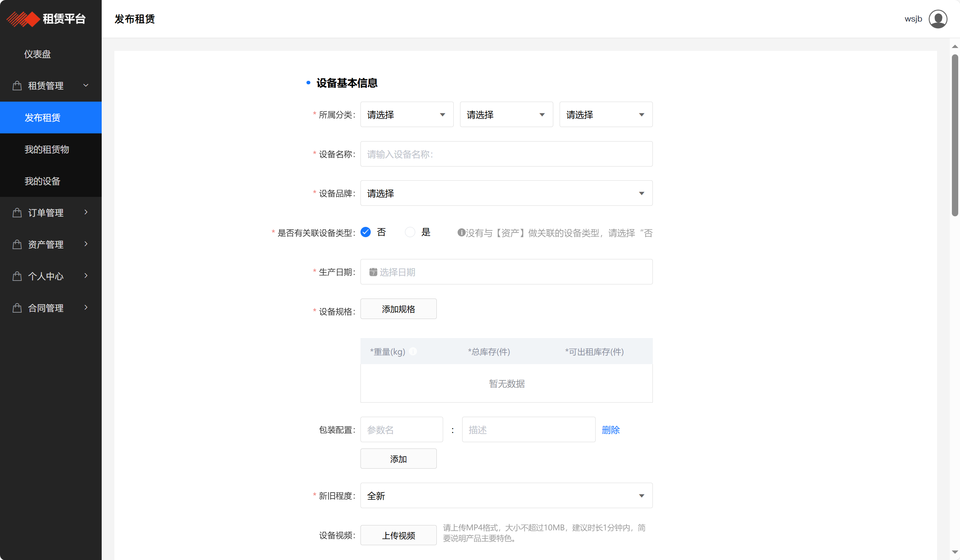Viewport: 960px width, 560px height.
Task: Click the vertical scrollbar thumb
Action: (x=955, y=135)
